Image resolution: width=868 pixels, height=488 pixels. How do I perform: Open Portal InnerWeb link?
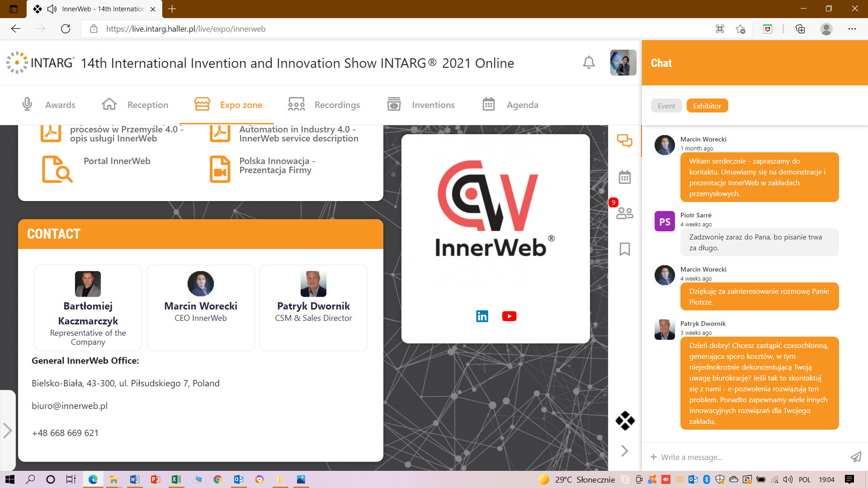click(117, 161)
